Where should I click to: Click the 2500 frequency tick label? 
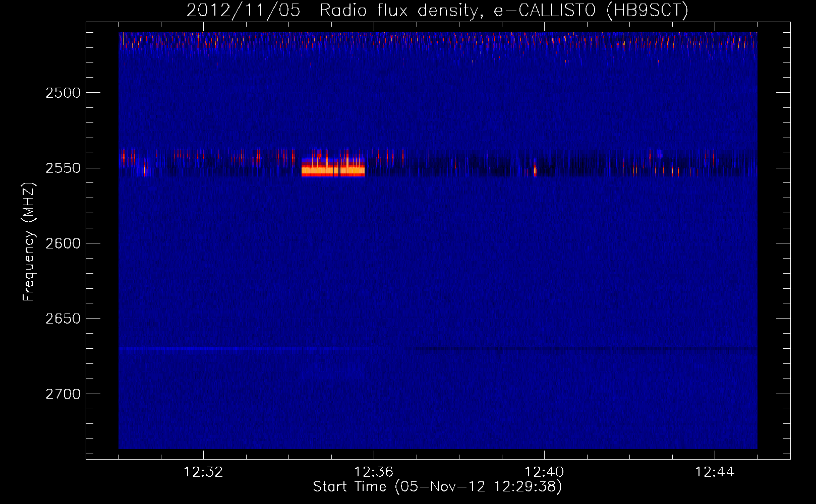point(63,93)
